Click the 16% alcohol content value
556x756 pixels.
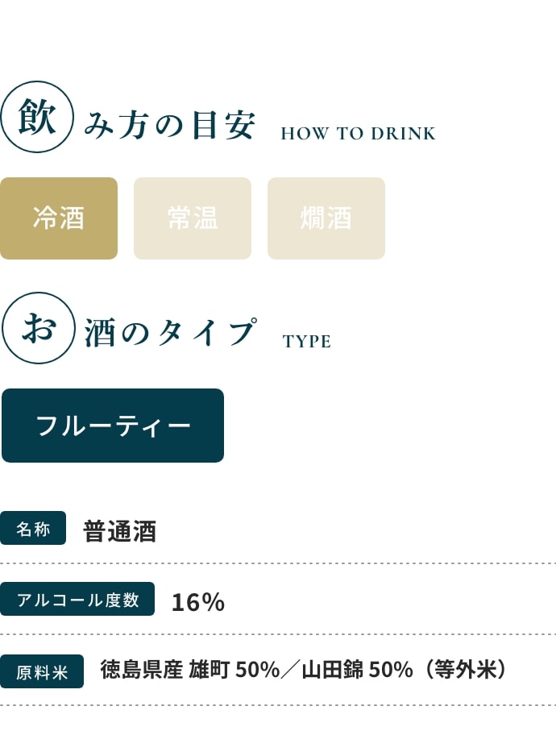pos(197,602)
